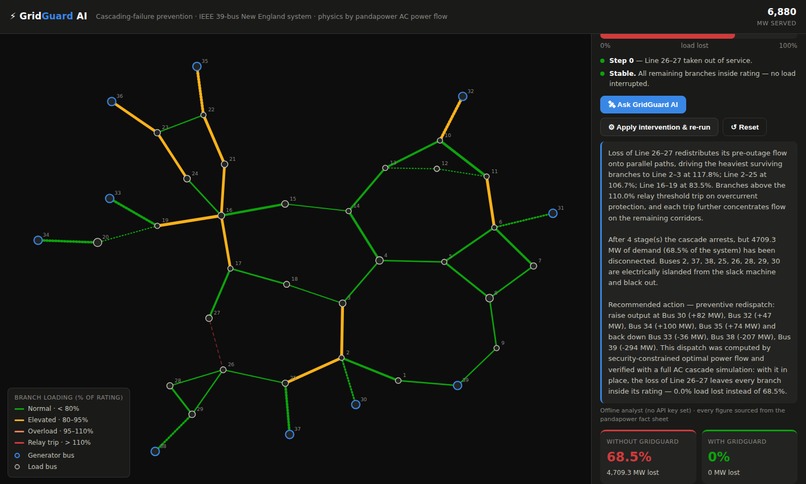Select load bus 14 node
The width and height of the screenshot is (806, 484).
pos(349,211)
